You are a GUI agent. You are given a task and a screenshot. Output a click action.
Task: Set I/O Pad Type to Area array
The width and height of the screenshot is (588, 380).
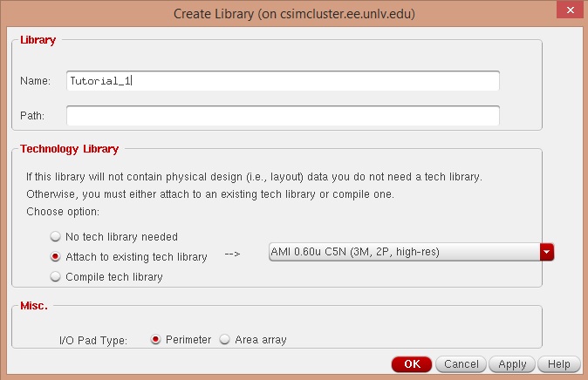click(x=225, y=340)
